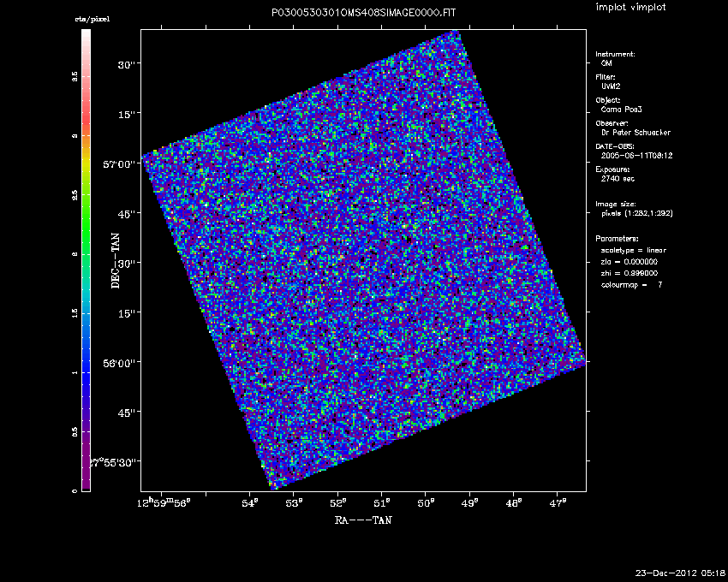Click the 'Filter:' label
Image resolution: width=728 pixels, height=582 pixels.
(x=606, y=77)
